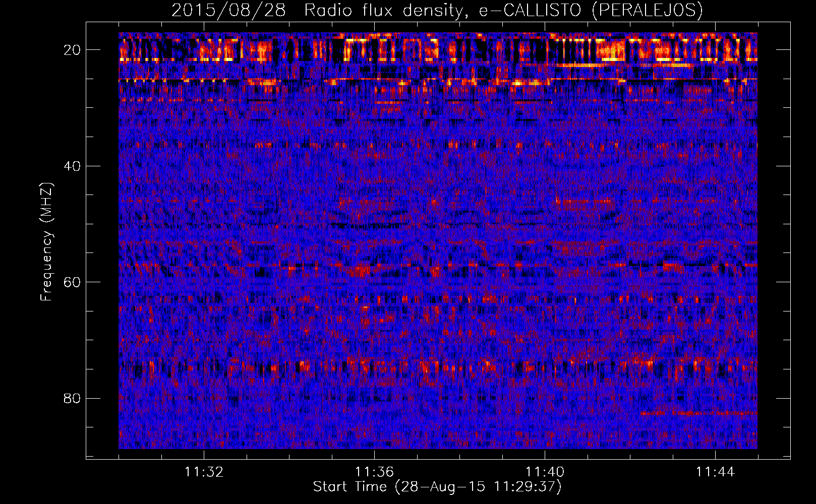Image resolution: width=816 pixels, height=504 pixels.
Task: Click the "Start Time (28-Aug-15 11:29:37)" axis label
Action: click(x=437, y=487)
